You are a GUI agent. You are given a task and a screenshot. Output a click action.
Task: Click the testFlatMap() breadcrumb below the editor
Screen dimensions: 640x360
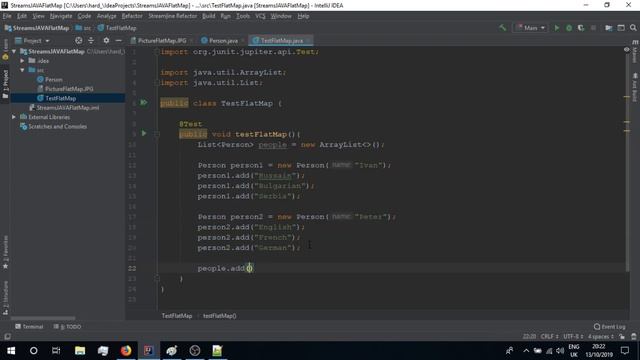[220, 316]
